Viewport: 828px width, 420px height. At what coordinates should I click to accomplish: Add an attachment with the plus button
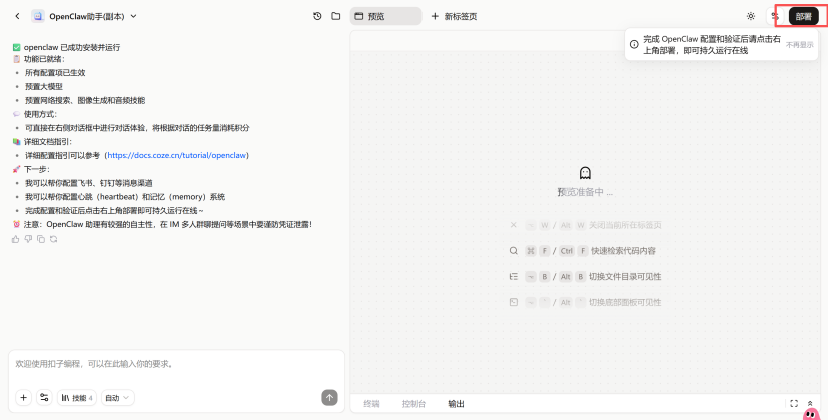click(24, 397)
